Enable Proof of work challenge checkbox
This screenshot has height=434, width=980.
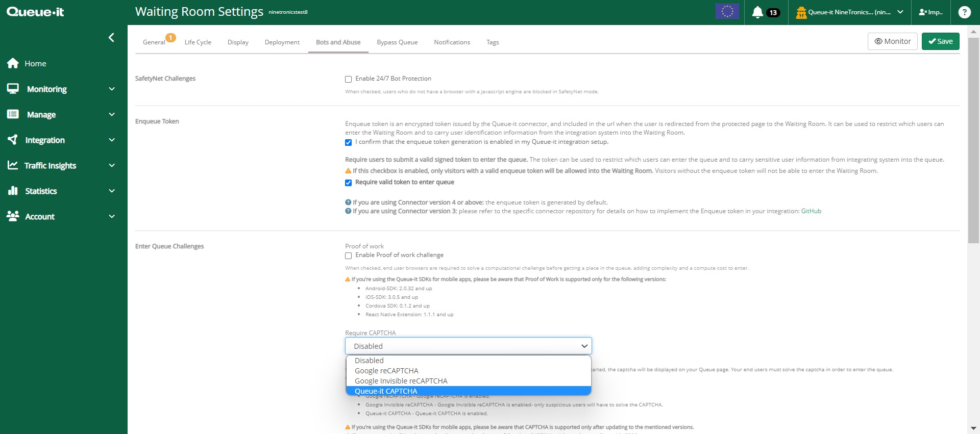pyautogui.click(x=348, y=256)
